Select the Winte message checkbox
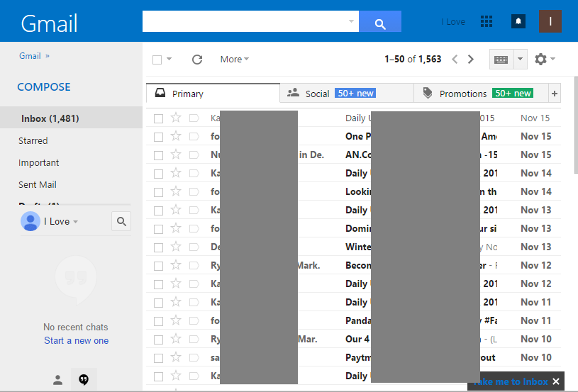Image resolution: width=578 pixels, height=392 pixels. tap(159, 247)
